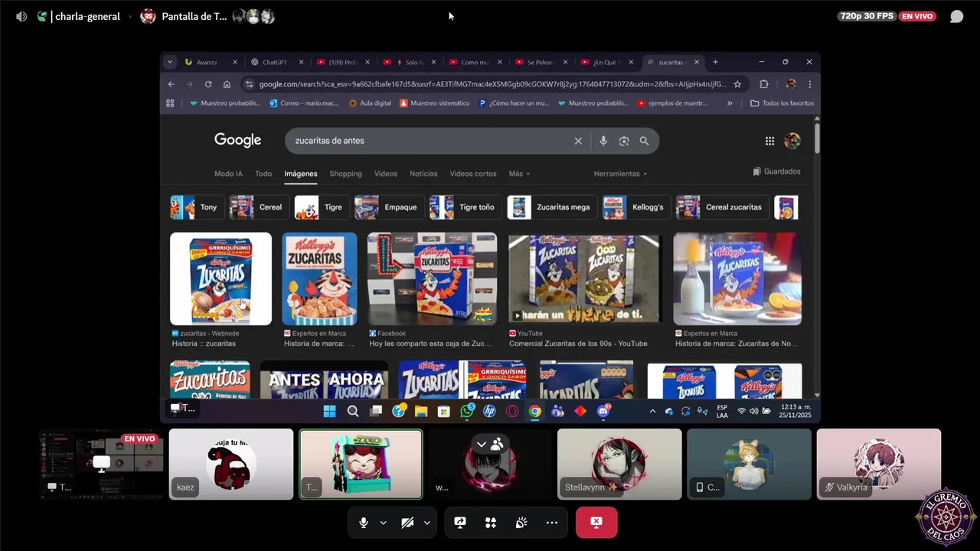The height and width of the screenshot is (551, 980).
Task: Click the EN VIVO live badge at top
Action: 917,16
